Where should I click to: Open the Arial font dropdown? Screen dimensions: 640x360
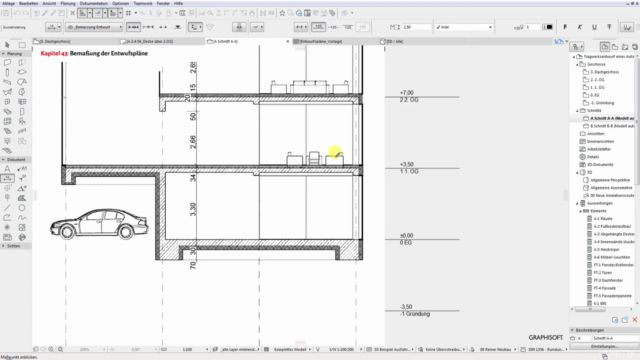[x=464, y=27]
